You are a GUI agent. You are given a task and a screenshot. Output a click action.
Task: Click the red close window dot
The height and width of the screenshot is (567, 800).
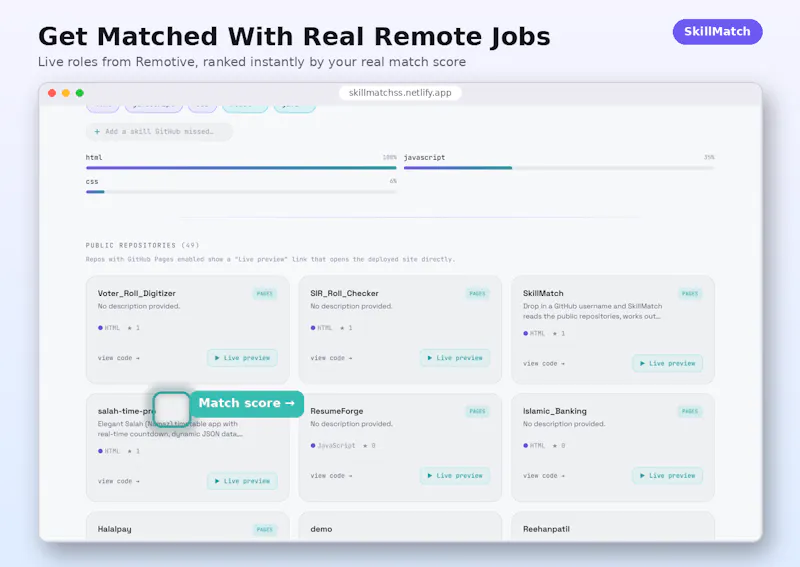[52, 93]
